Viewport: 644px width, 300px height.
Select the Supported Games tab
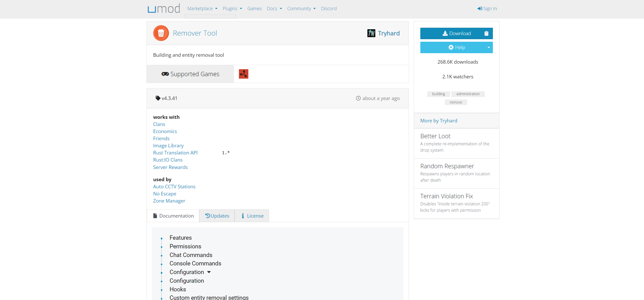click(190, 74)
